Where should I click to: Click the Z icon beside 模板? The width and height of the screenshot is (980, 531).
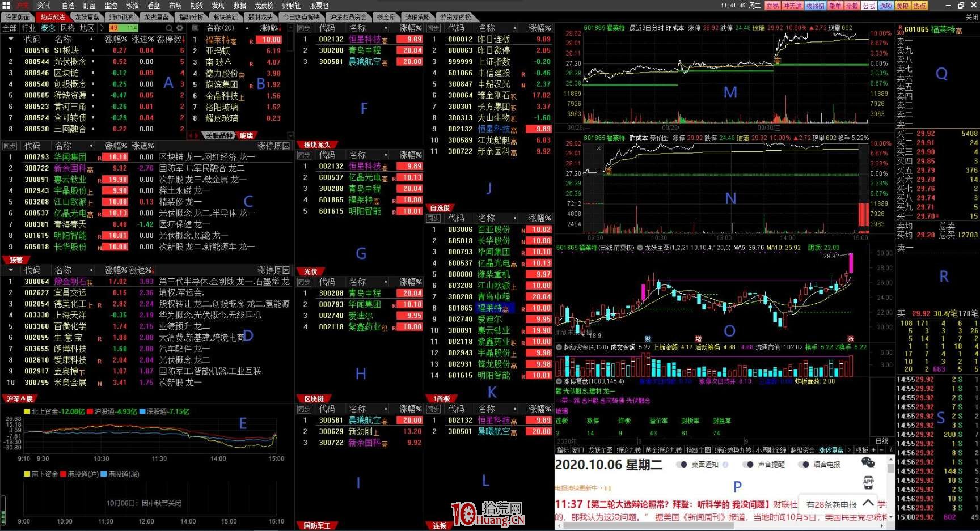click(x=890, y=450)
